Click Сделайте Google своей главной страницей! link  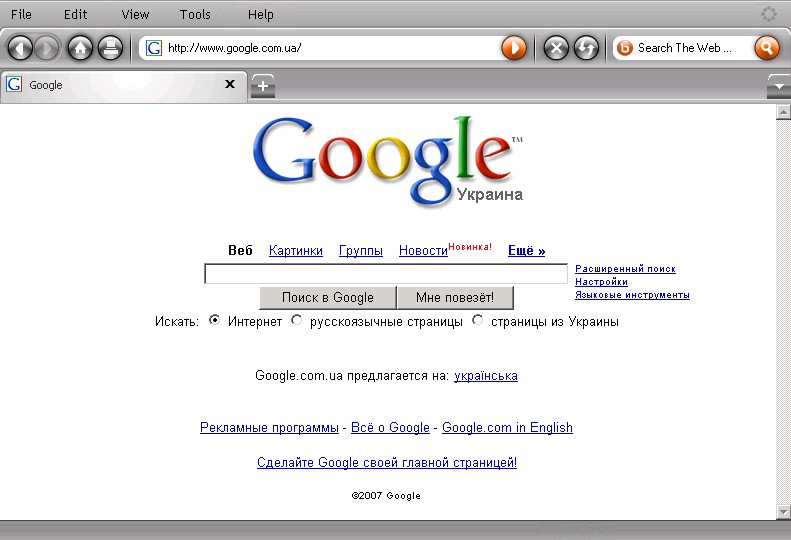tap(387, 462)
